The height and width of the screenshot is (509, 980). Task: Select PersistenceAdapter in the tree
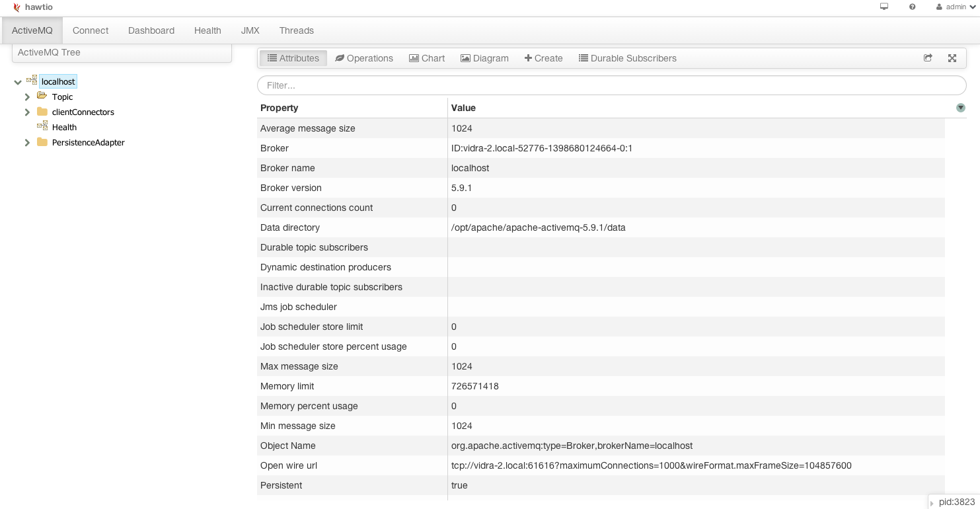point(88,142)
